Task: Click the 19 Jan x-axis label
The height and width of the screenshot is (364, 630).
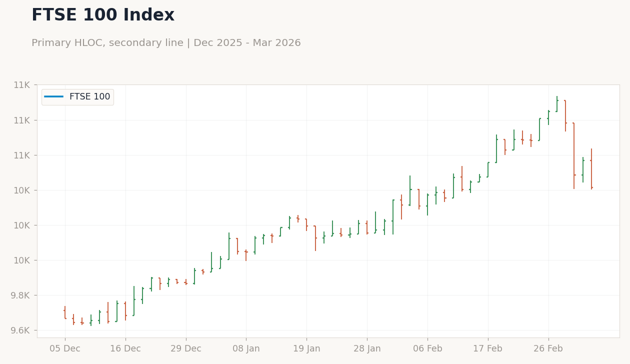Action: (306, 348)
